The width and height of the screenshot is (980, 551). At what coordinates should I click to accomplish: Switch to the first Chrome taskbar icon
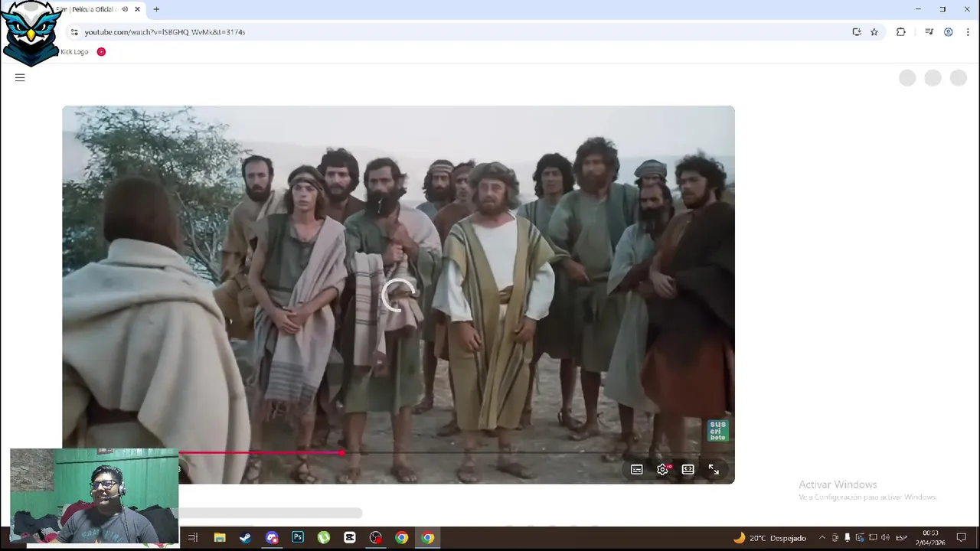click(401, 538)
